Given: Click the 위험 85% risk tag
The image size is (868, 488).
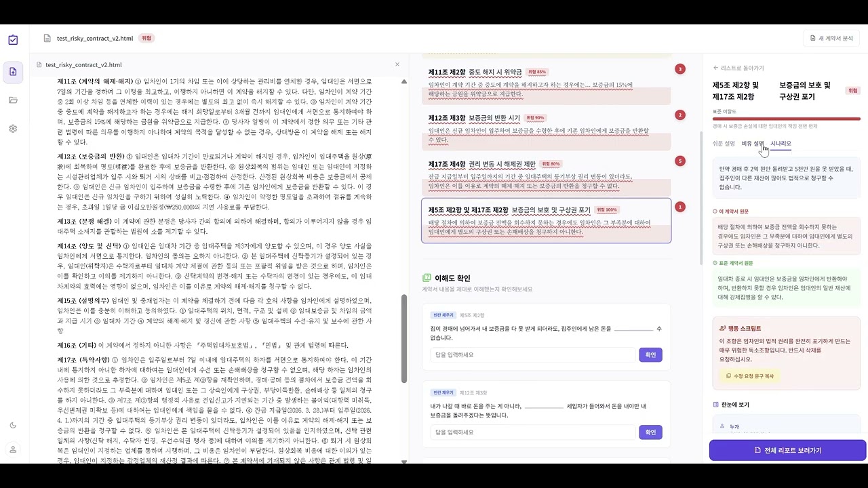Looking at the screenshot, I should point(536,72).
